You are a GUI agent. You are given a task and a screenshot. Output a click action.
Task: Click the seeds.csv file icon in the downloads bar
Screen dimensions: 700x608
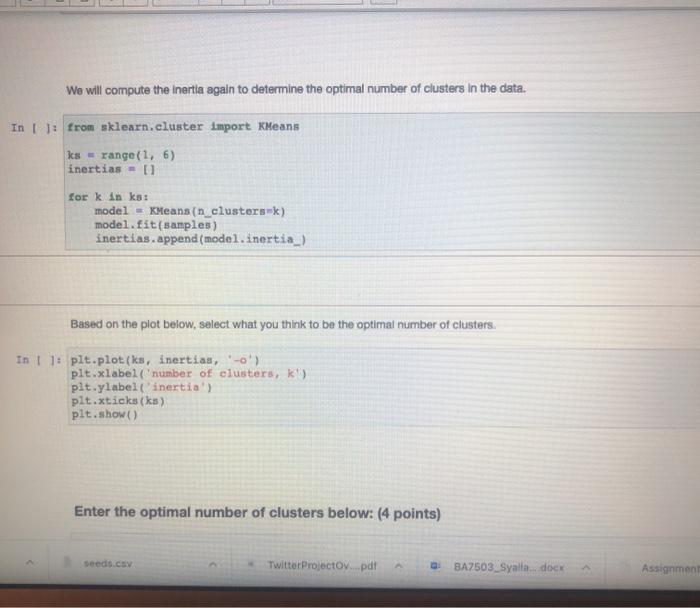(68, 562)
